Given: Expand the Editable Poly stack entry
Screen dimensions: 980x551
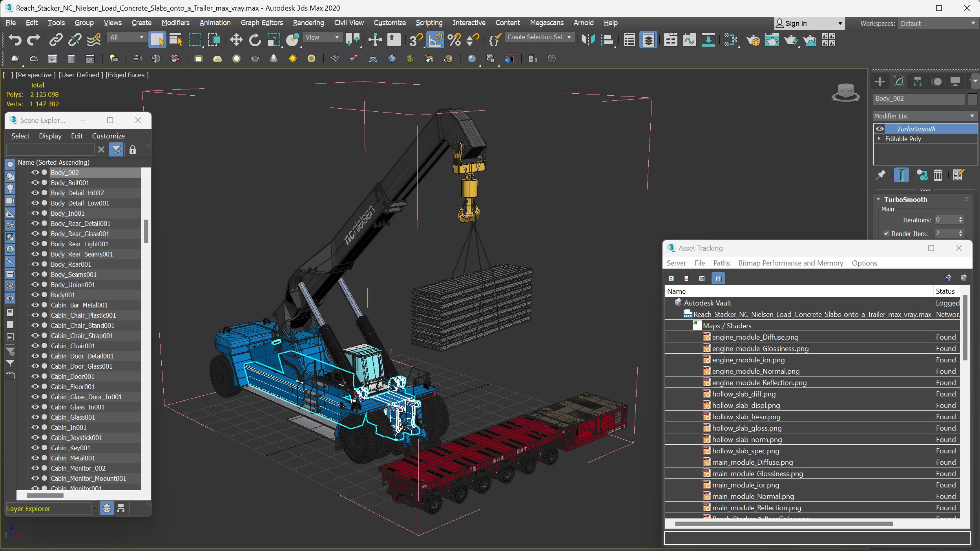Looking at the screenshot, I should click(879, 138).
